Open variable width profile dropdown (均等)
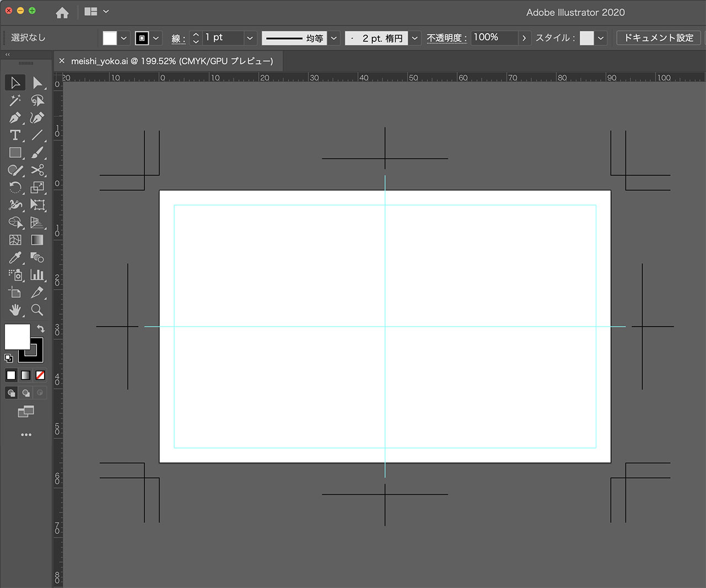The image size is (706, 588). point(334,38)
